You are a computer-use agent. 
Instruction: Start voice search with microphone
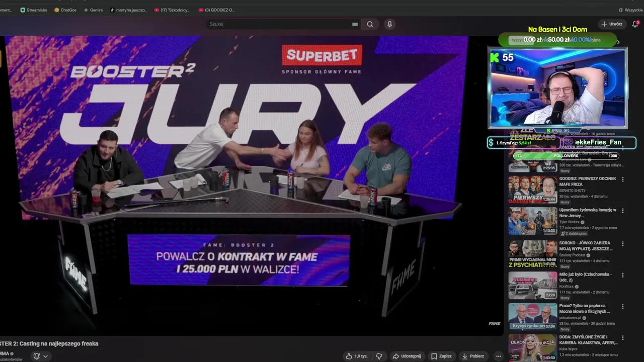(389, 24)
